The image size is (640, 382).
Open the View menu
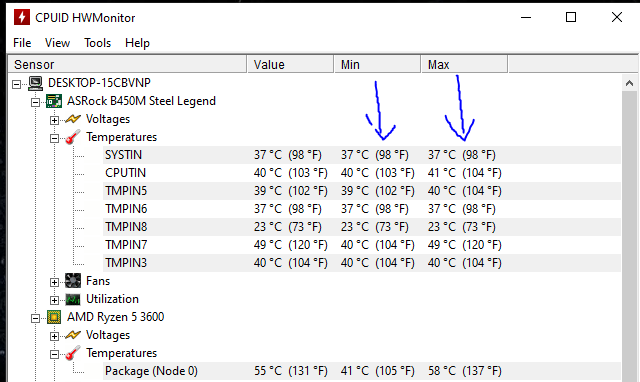click(57, 43)
